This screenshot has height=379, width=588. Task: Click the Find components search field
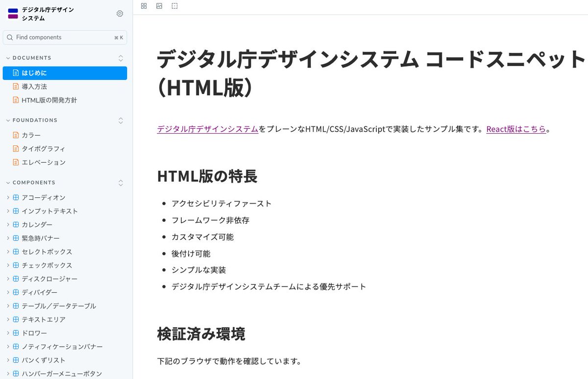(x=64, y=37)
